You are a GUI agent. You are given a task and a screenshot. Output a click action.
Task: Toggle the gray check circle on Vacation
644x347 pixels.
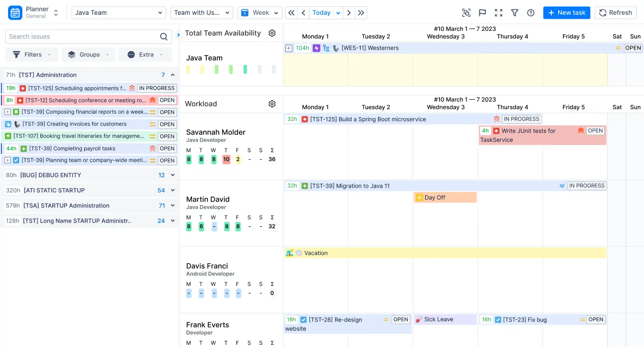tap(299, 253)
